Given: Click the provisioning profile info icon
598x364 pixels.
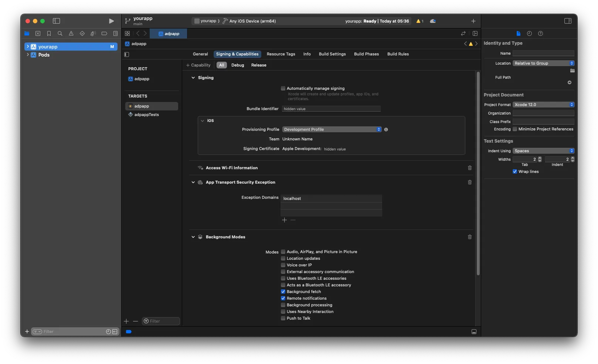Looking at the screenshot, I should tap(386, 130).
